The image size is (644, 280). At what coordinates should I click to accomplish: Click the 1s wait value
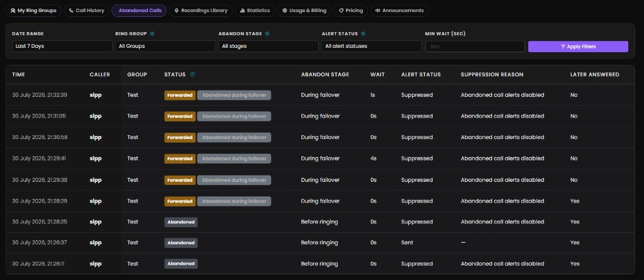(x=372, y=95)
